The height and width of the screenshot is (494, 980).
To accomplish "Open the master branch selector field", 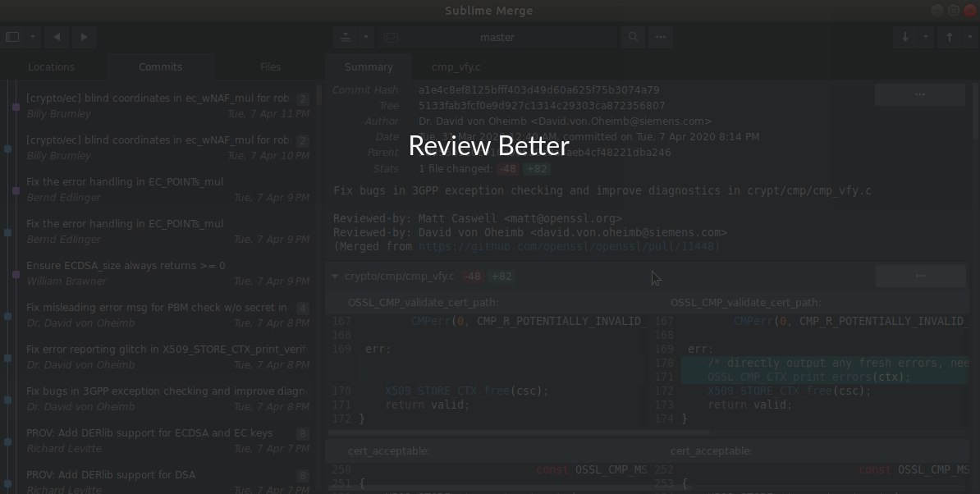I will (497, 38).
